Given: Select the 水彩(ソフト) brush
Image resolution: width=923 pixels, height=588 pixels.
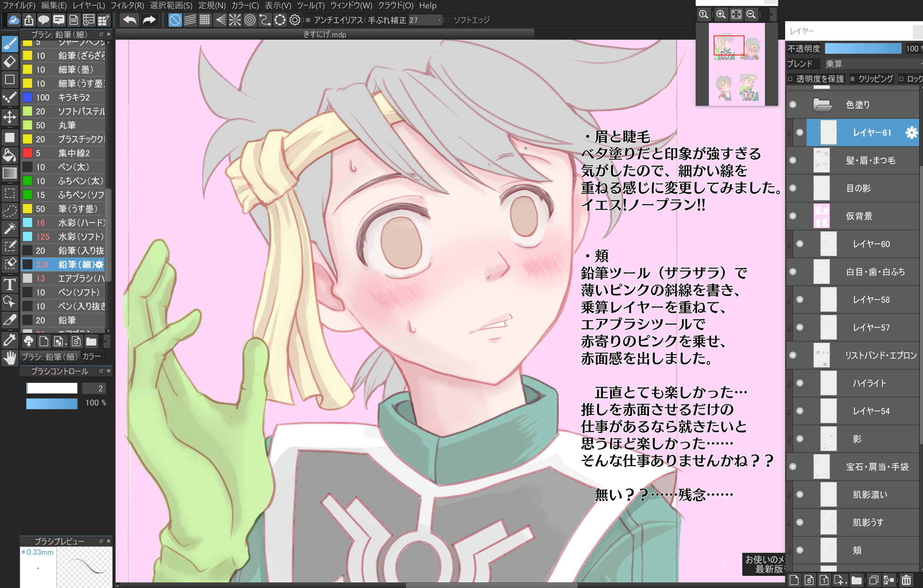Looking at the screenshot, I should click(80, 236).
